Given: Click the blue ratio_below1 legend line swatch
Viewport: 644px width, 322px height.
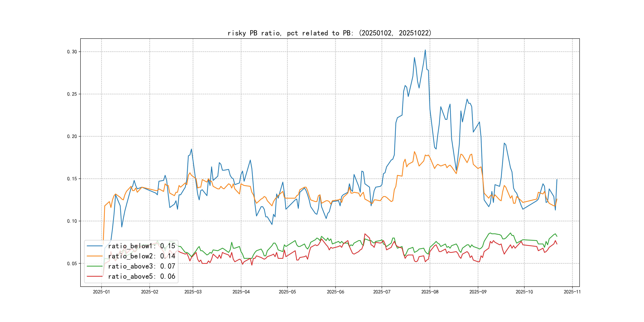Looking at the screenshot, I should pyautogui.click(x=94, y=246).
